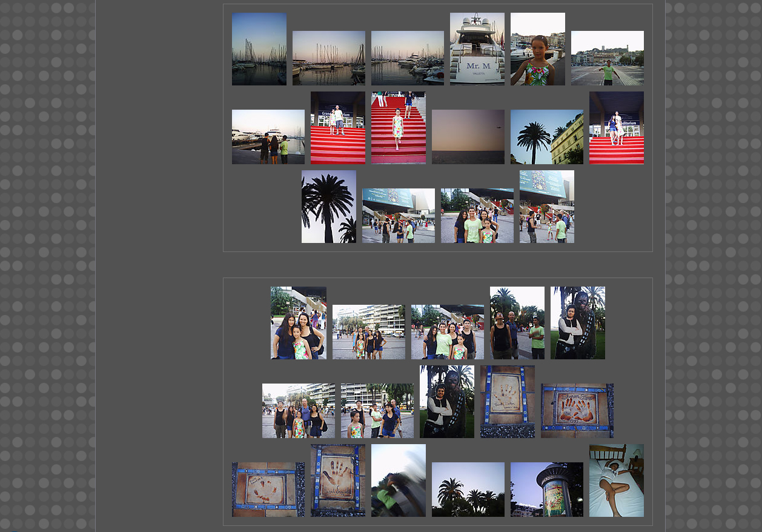Click the blurry motion photo thumbnail

(398, 480)
